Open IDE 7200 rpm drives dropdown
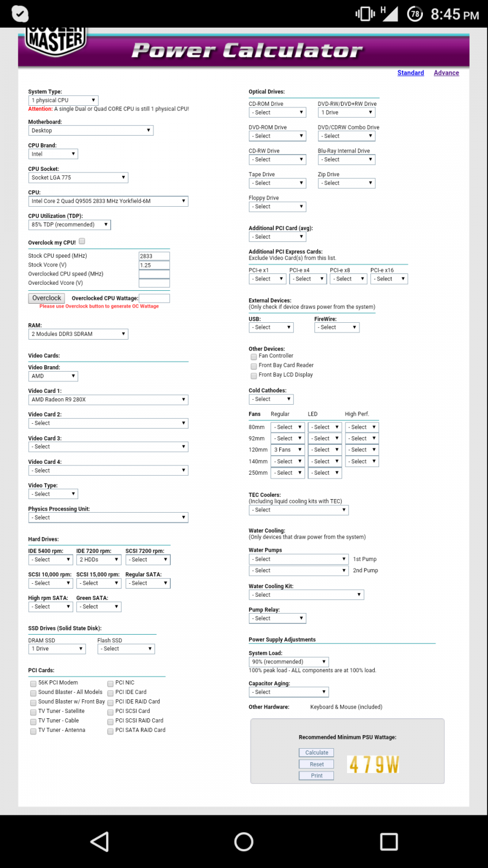The width and height of the screenshot is (488, 868). (99, 560)
